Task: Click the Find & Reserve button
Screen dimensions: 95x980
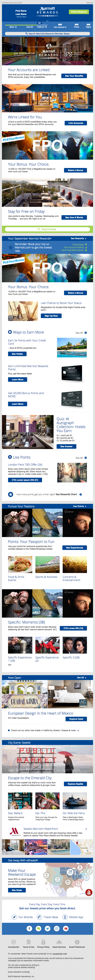Action: [x=79, y=12]
